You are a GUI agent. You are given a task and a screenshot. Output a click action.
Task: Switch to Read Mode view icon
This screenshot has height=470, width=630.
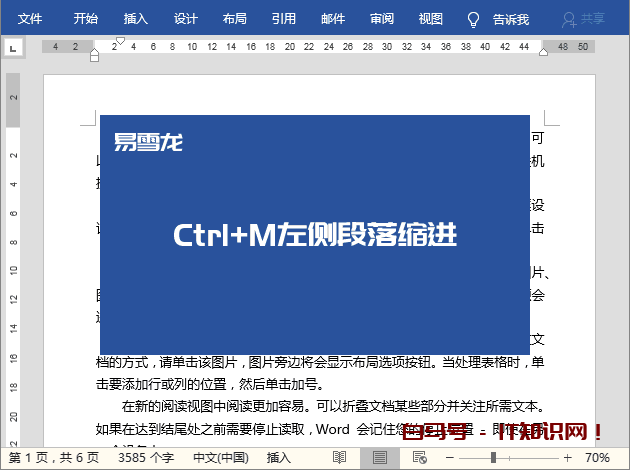click(x=340, y=457)
